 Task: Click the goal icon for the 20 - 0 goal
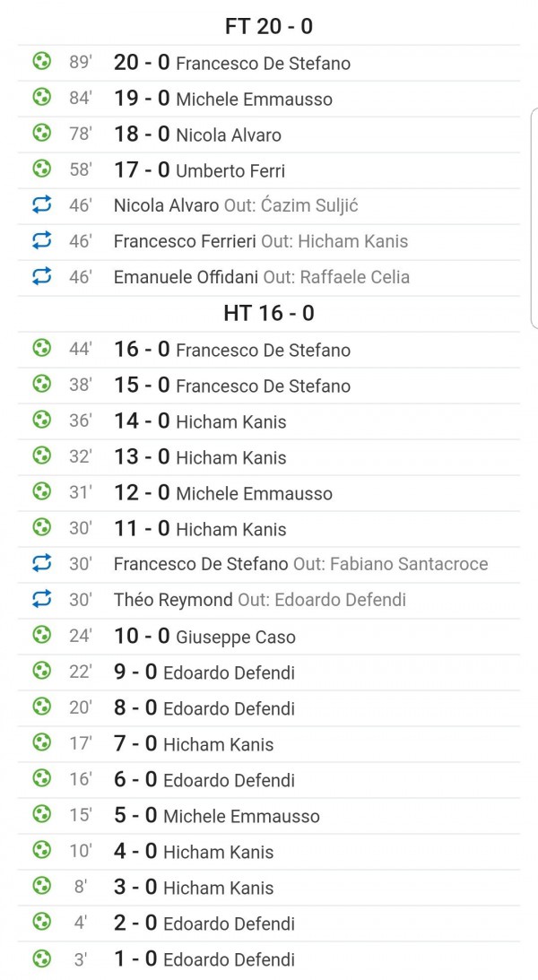pyautogui.click(x=41, y=62)
